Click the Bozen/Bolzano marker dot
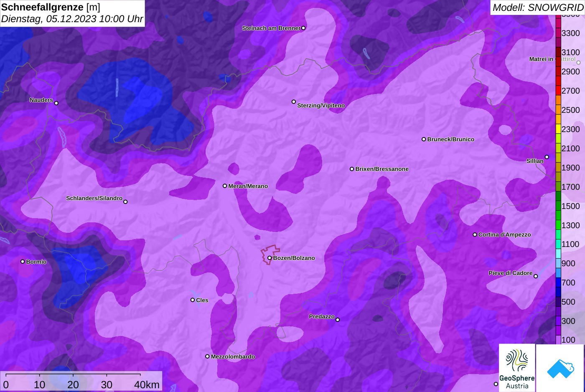This screenshot has width=585, height=392. pyautogui.click(x=270, y=258)
